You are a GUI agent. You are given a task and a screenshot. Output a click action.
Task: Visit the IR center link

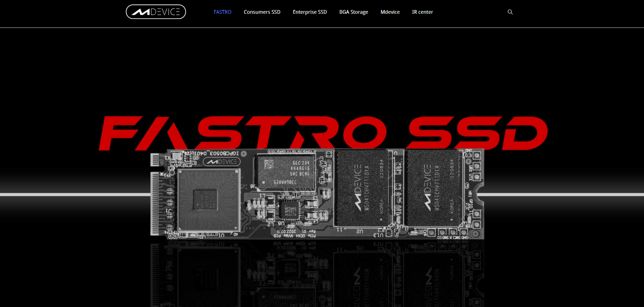422,12
